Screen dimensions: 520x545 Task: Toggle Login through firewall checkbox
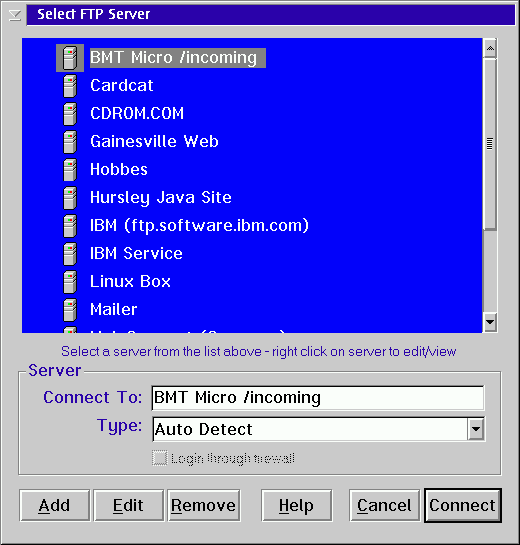160,458
